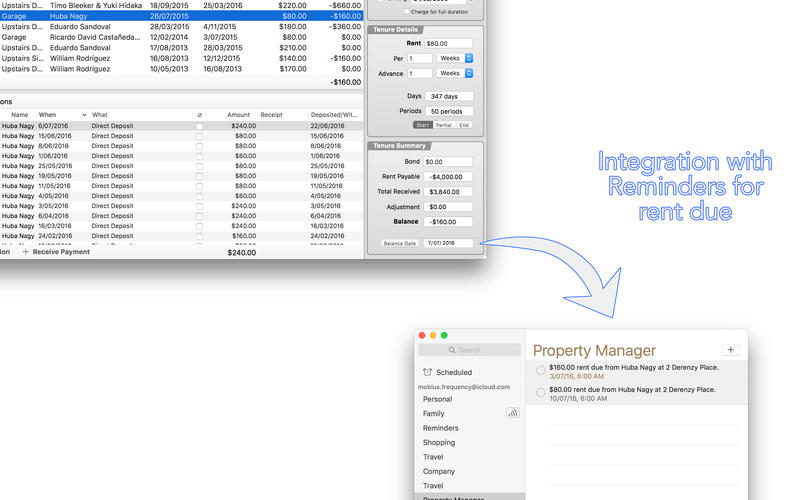
Task: Click the plus icon beside Receive Payment
Action: click(x=25, y=252)
